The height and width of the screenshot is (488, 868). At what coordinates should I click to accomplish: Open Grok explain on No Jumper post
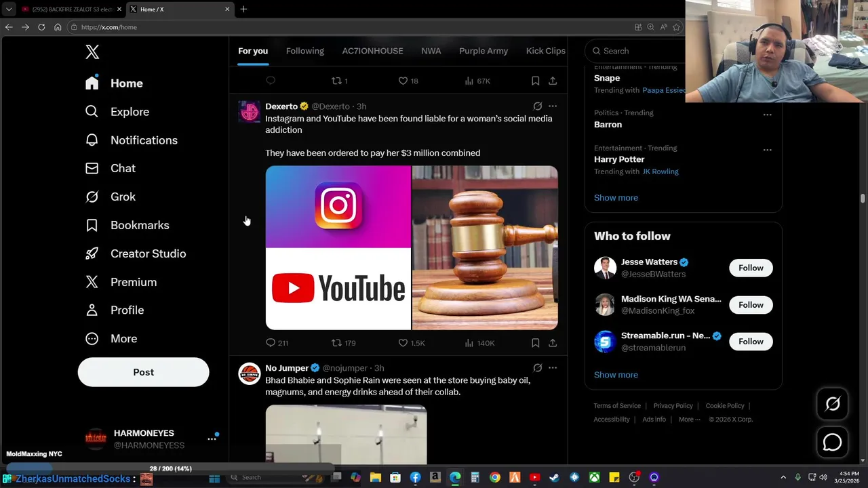[537, 368]
